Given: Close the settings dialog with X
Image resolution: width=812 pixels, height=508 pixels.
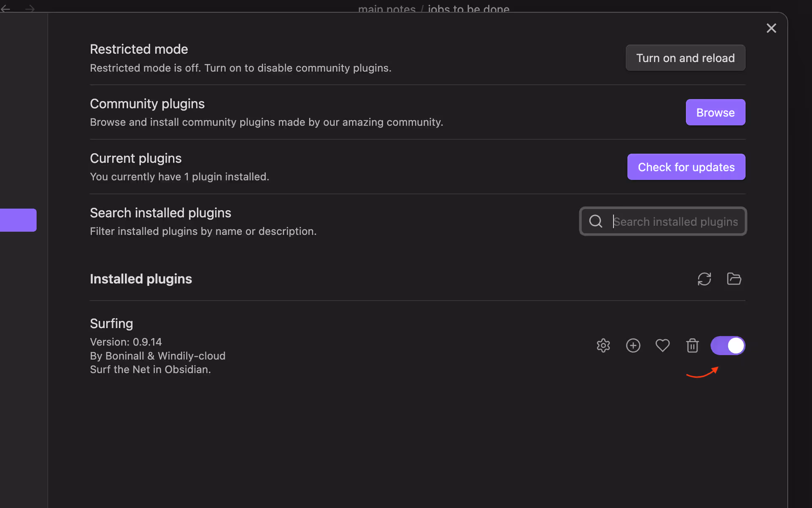Looking at the screenshot, I should point(771,28).
